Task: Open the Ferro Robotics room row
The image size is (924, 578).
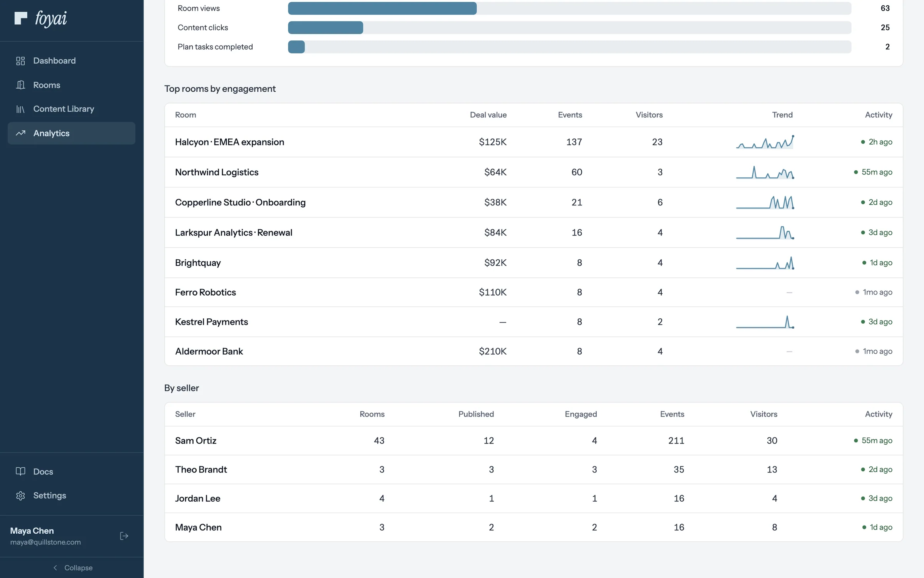Action: [534, 292]
